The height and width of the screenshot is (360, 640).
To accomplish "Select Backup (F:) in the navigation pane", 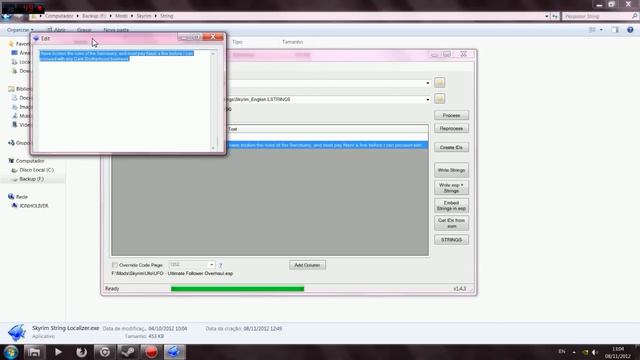I will (31, 179).
